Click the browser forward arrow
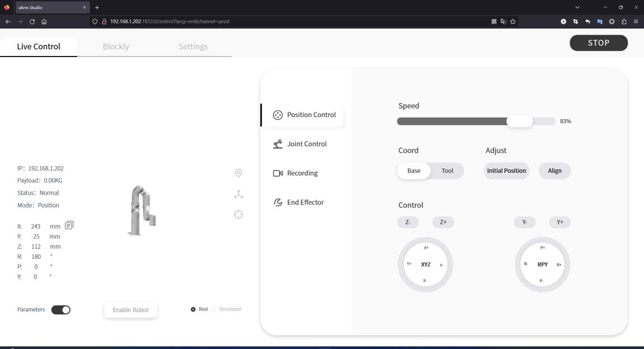Screen dimensions: 644x349 tap(20, 21)
